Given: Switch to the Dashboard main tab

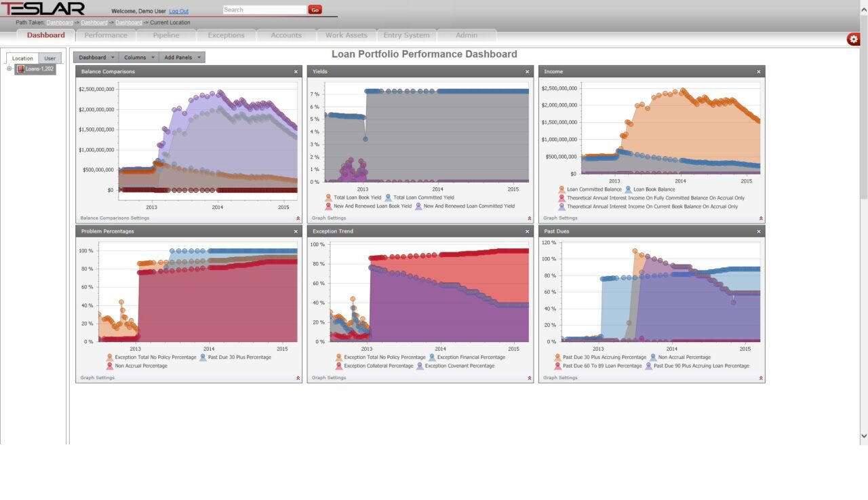Looking at the screenshot, I should 46,35.
